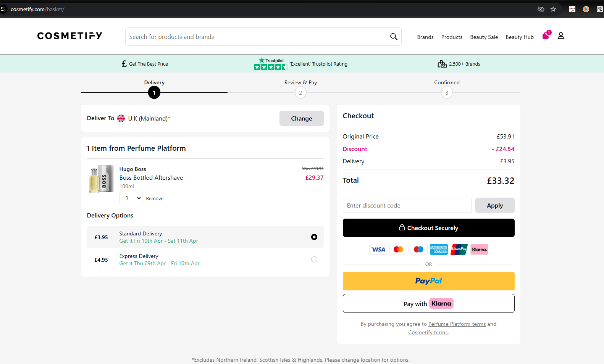This screenshot has height=364, width=604.
Task: Open the QR code browser extension
Action: point(600,9)
